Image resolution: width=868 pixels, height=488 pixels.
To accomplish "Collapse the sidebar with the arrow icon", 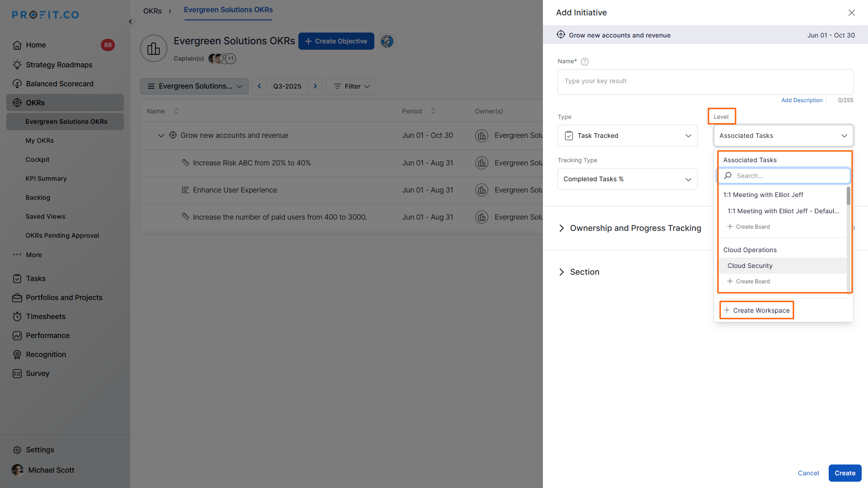I will 130,21.
